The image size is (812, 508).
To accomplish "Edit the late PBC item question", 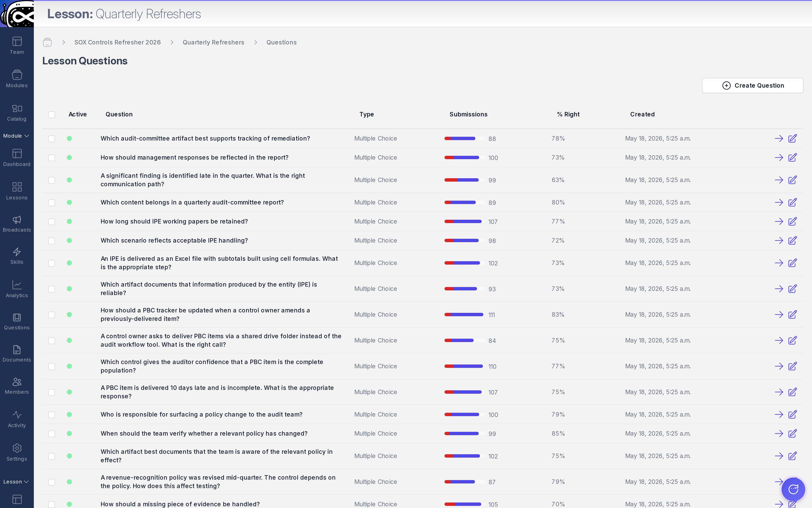I will (x=793, y=392).
